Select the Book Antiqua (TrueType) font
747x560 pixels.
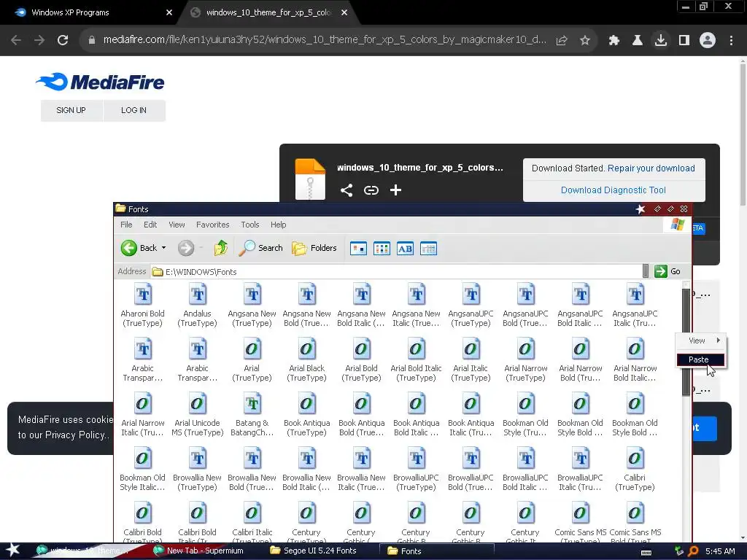[307, 415]
